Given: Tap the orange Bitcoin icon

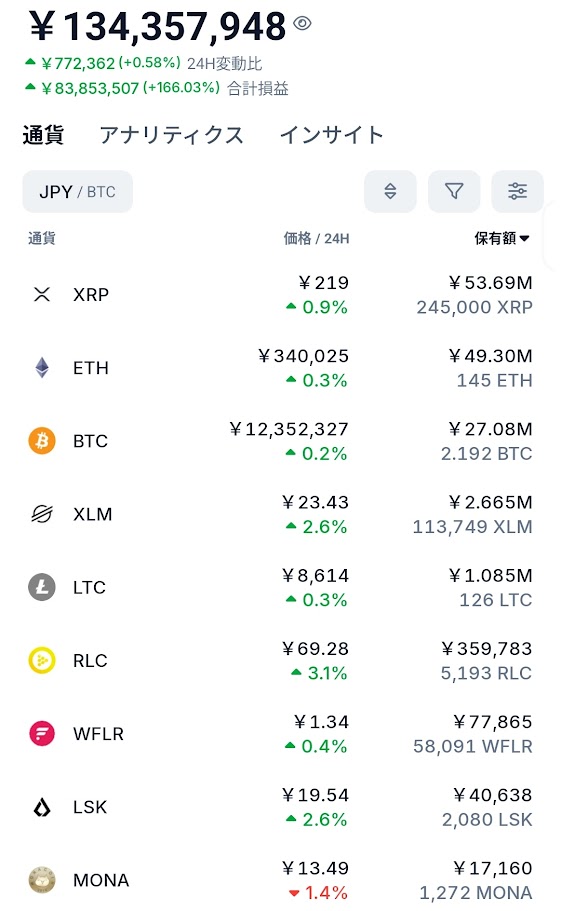Looking at the screenshot, I should 42,441.
